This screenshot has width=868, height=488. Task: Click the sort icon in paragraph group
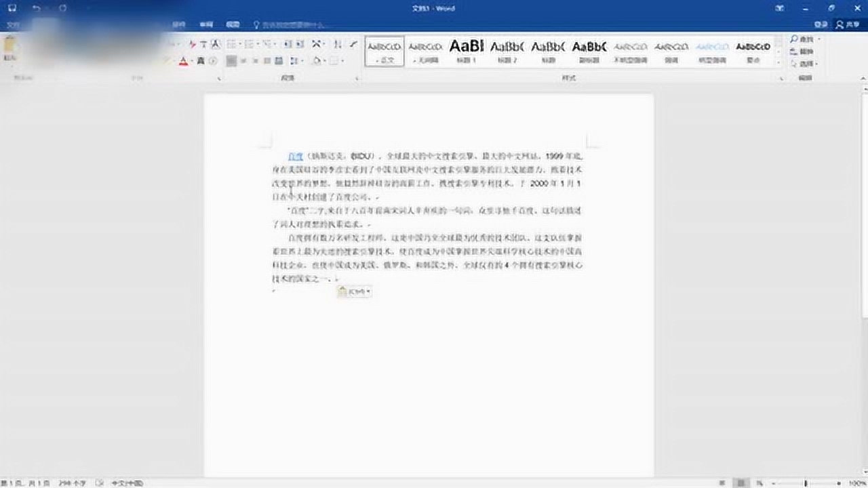pos(337,44)
